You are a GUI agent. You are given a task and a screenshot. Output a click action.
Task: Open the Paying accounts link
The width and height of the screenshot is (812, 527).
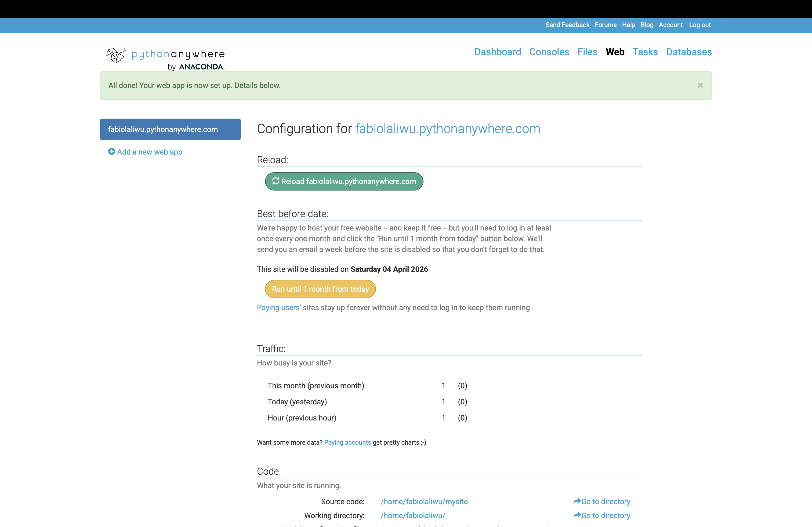click(347, 442)
